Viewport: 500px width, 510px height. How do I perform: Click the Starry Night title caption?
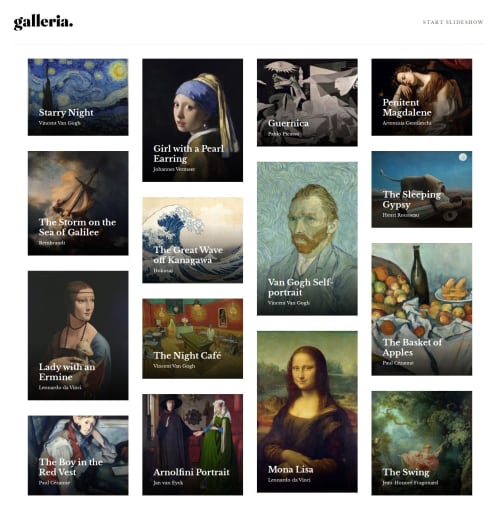pos(66,113)
